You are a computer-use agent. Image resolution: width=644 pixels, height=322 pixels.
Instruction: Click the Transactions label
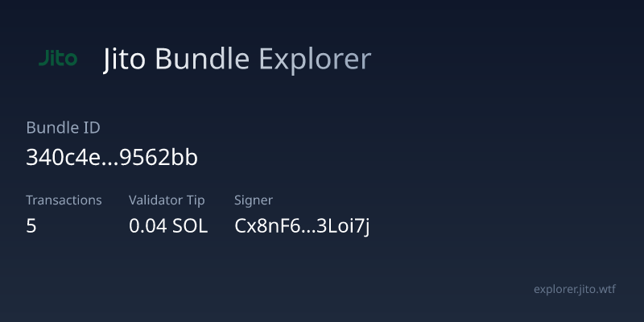[x=64, y=200]
